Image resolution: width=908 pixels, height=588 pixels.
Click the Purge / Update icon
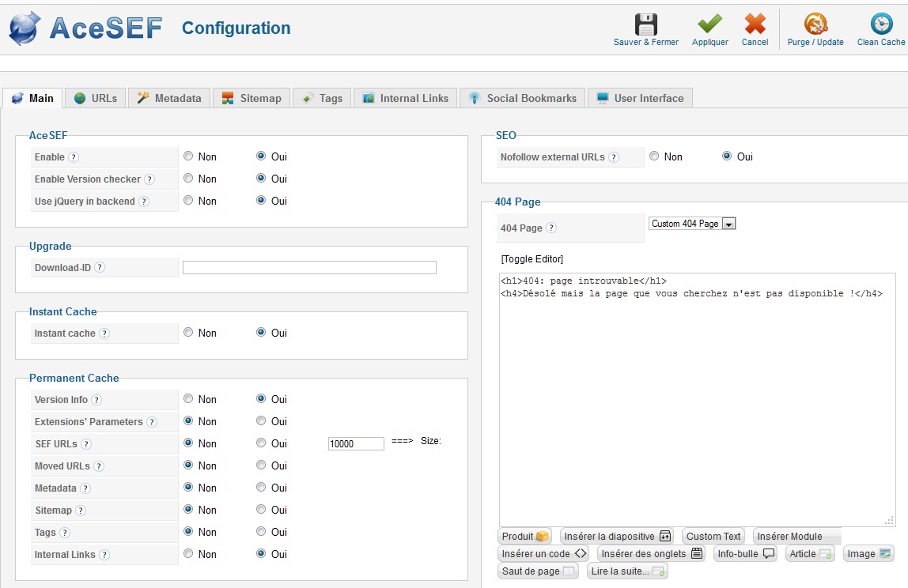point(815,24)
